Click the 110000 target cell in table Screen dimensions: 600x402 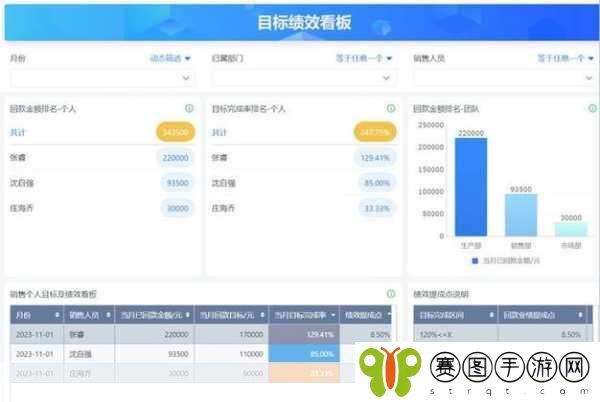pyautogui.click(x=232, y=354)
